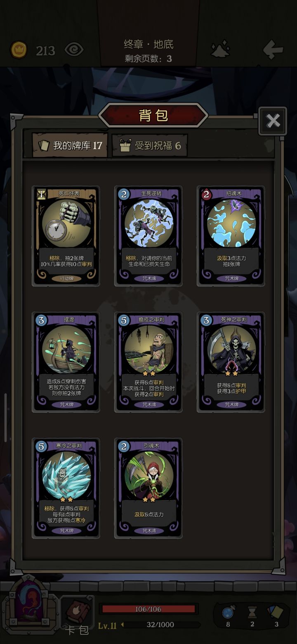Open the 卡包 book button
This screenshot has width=297, height=644.
(x=77, y=614)
